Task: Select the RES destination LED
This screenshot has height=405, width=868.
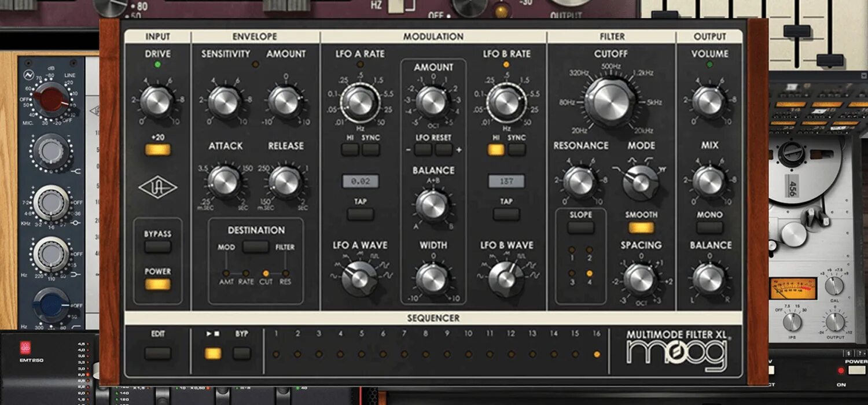Action: coord(285,273)
